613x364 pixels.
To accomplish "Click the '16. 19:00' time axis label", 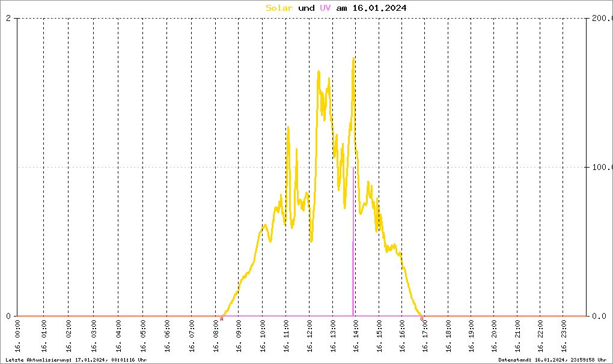I will (x=471, y=336).
